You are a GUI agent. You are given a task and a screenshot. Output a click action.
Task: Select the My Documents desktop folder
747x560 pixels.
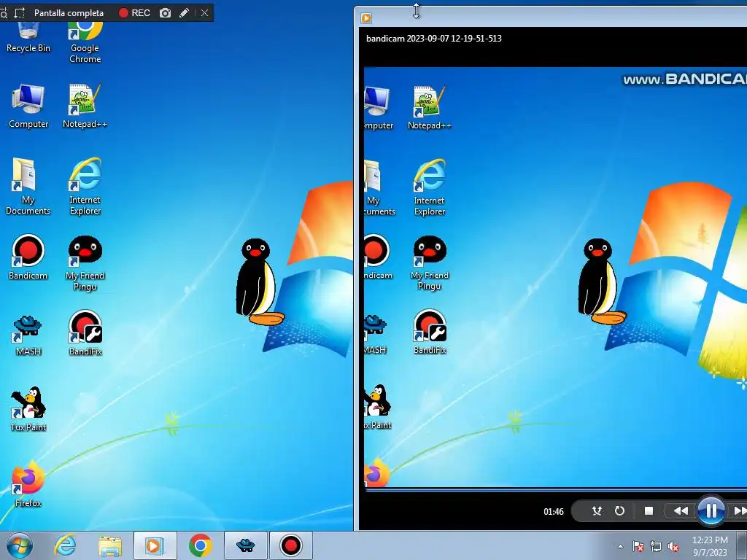click(x=28, y=187)
